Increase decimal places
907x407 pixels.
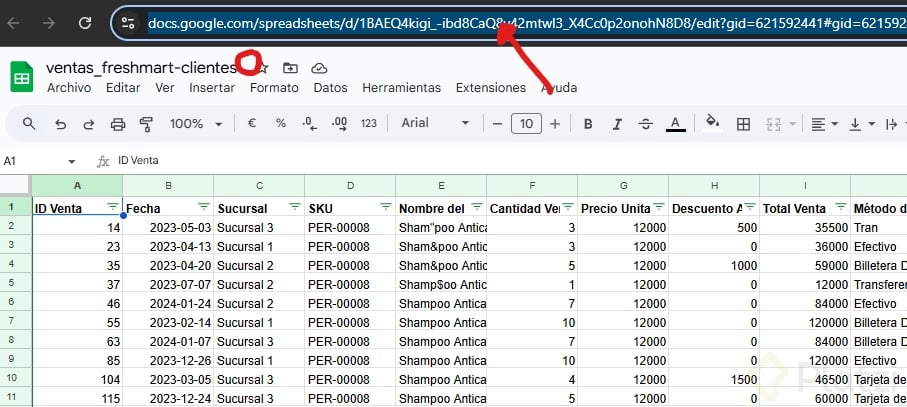[x=339, y=124]
